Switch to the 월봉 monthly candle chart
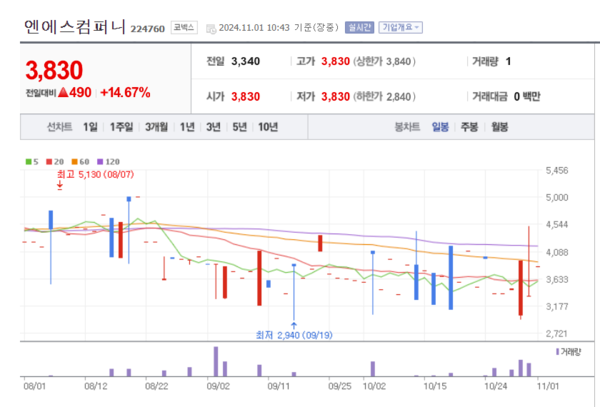The image size is (600, 407). coord(499,127)
